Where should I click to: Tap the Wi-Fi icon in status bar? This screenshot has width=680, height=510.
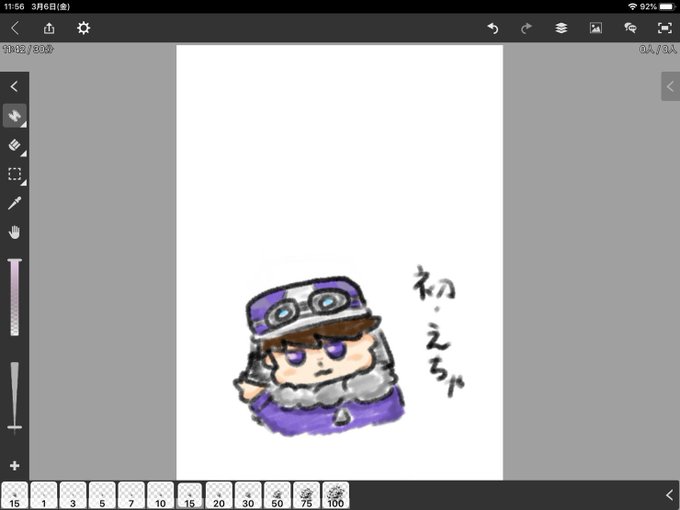coord(632,7)
